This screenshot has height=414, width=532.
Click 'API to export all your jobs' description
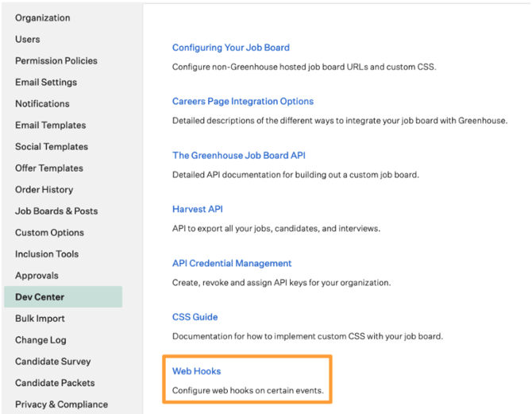[276, 229]
